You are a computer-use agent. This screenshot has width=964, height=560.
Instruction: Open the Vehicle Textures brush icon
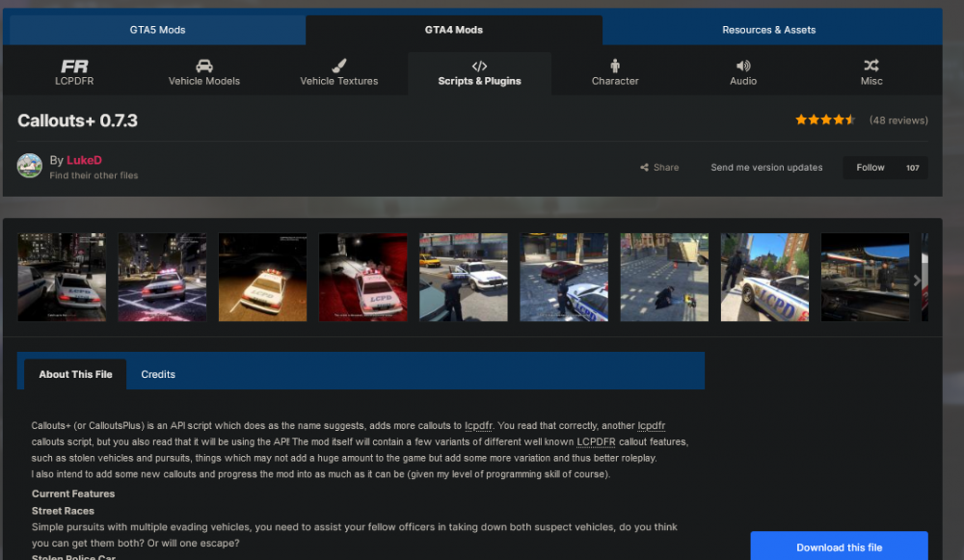click(x=338, y=66)
